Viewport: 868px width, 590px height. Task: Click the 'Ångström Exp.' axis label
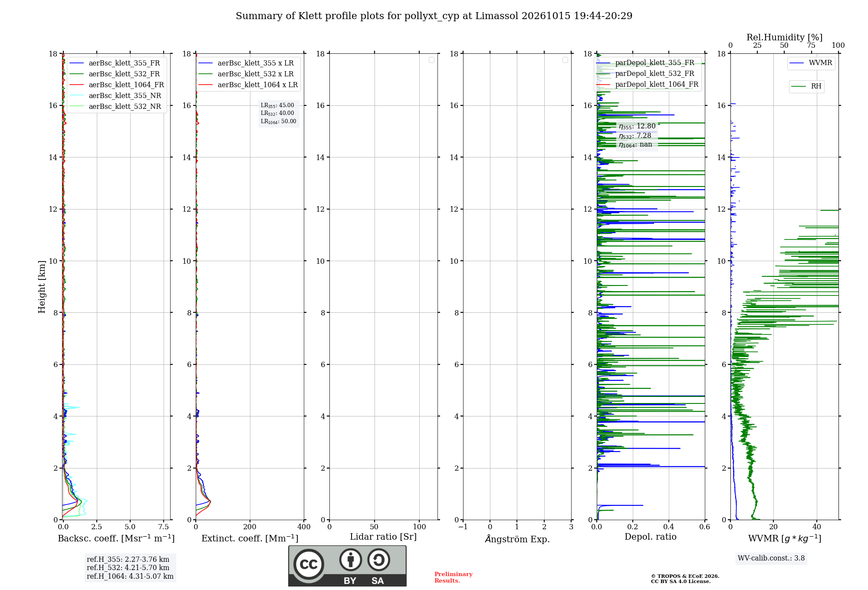[517, 539]
